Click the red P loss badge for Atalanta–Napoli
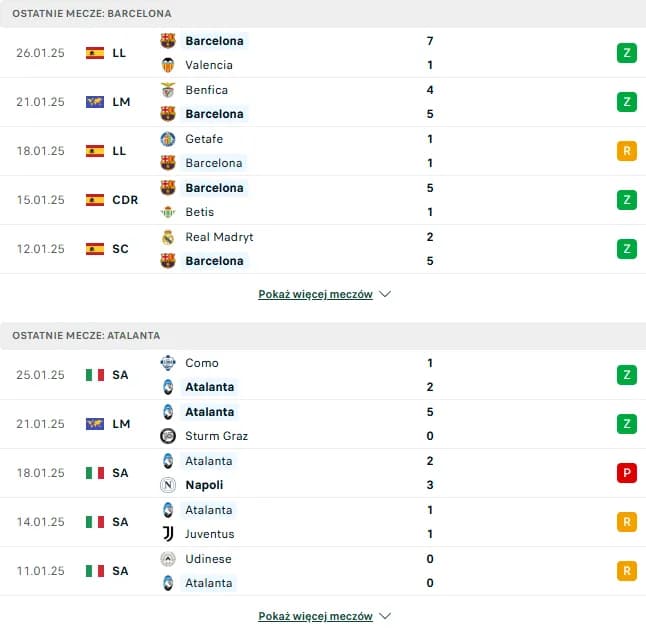Screen dimensions: 646x628 (x=627, y=473)
